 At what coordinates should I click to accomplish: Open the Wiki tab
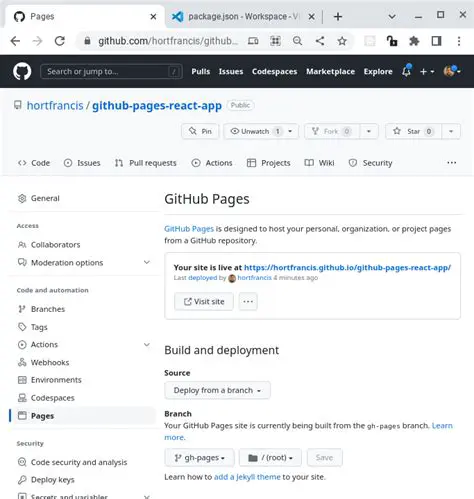[x=319, y=163]
